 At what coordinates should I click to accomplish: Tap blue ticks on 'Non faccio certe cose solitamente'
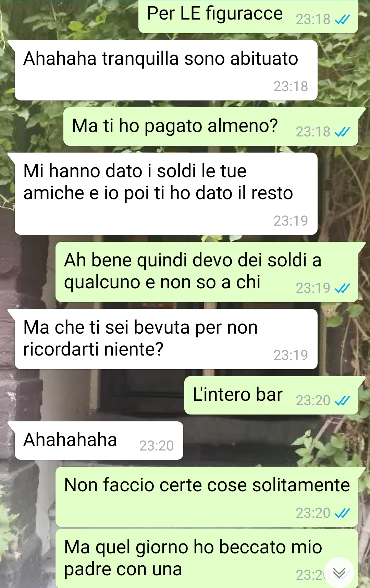coord(342,513)
